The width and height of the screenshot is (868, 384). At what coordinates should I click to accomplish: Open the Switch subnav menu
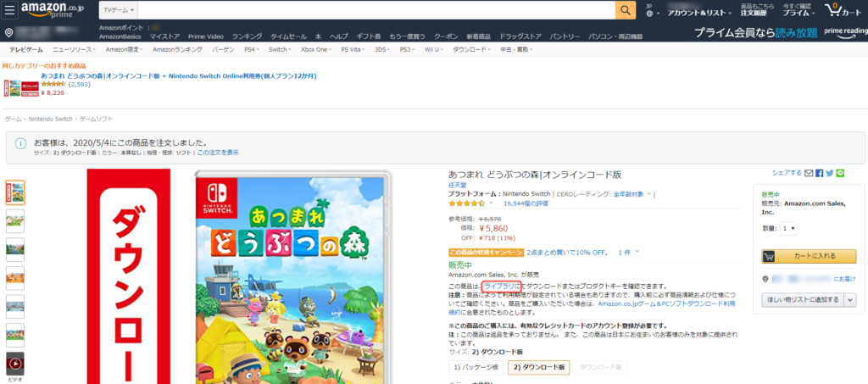pos(279,49)
